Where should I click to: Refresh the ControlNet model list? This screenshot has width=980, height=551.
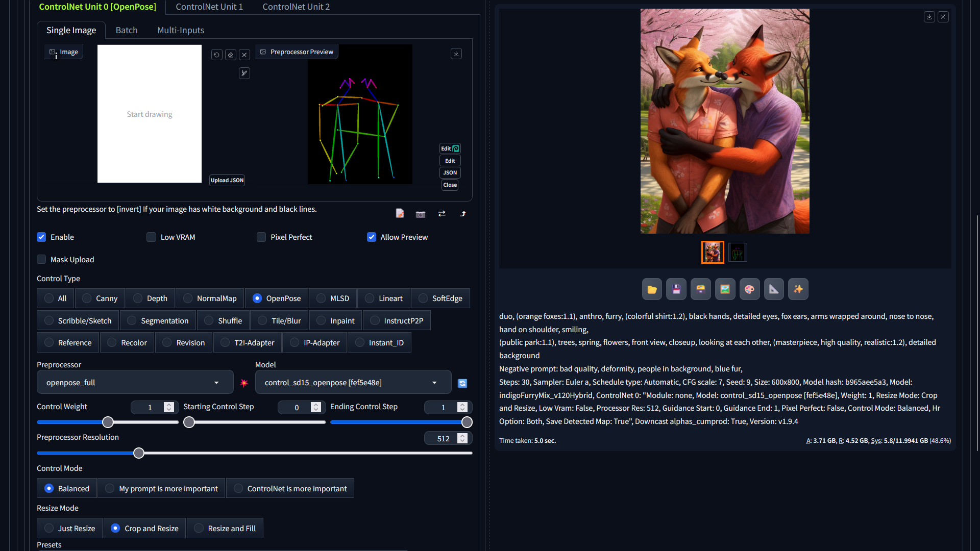pyautogui.click(x=462, y=383)
